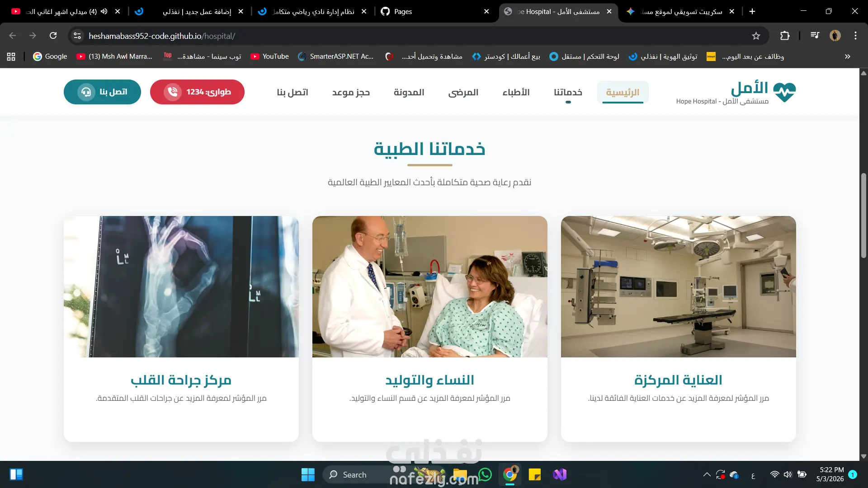Open the Wi-Fi network tray icon
This screenshot has height=488, width=868.
point(774,474)
